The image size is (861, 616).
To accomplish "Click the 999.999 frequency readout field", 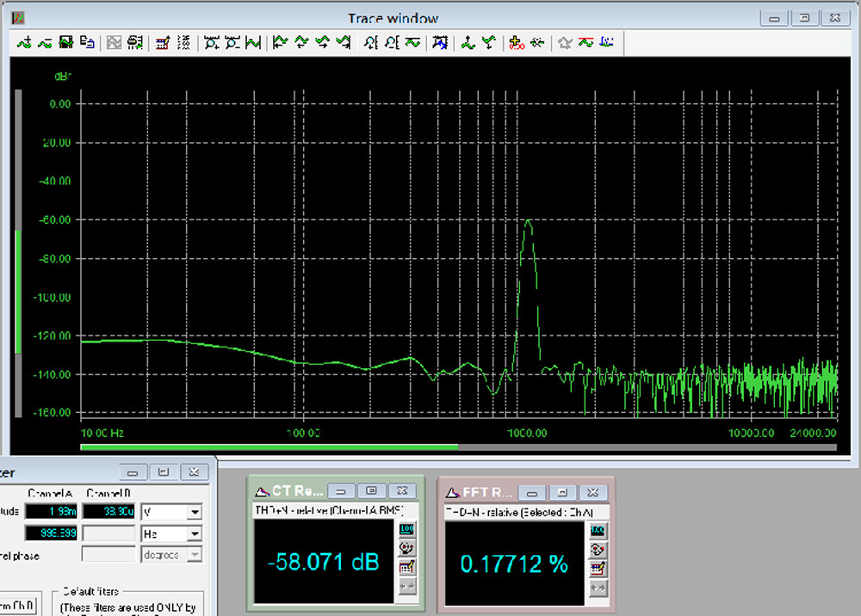I will coord(52,533).
